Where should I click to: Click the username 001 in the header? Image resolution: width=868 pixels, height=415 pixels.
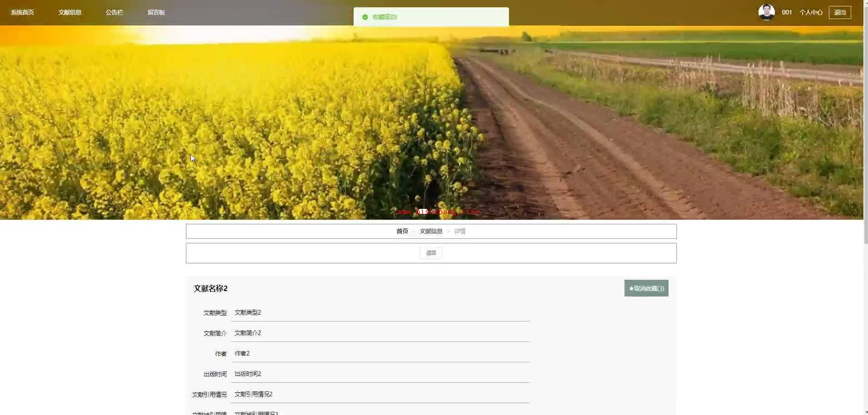click(x=787, y=12)
